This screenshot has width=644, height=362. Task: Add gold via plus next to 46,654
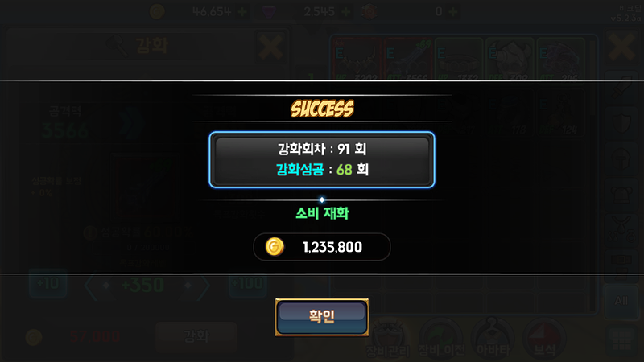coord(242,12)
